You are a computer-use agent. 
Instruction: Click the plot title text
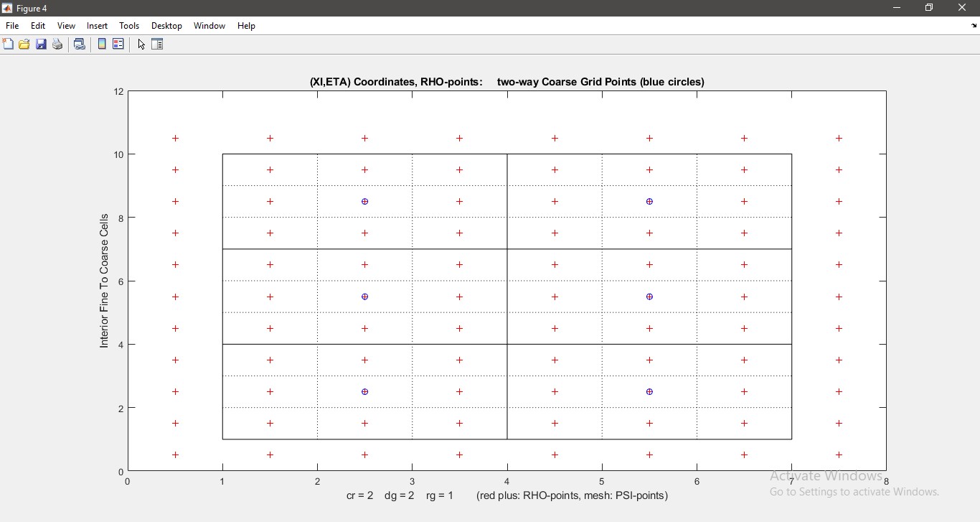507,82
